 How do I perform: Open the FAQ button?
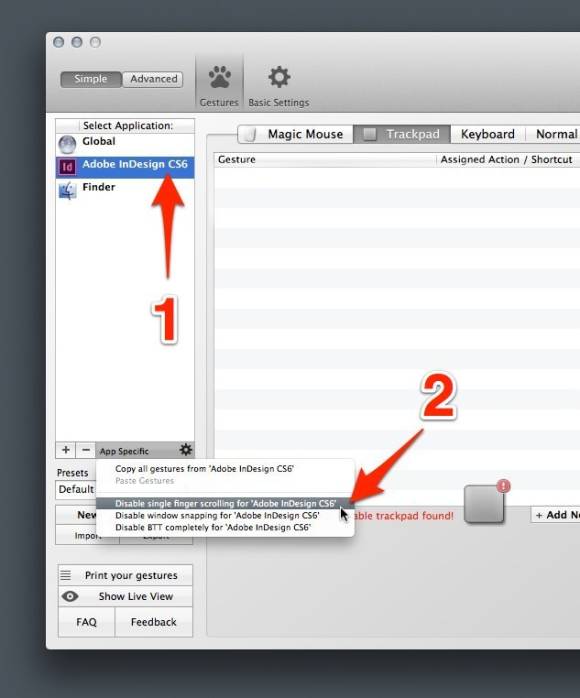[86, 622]
